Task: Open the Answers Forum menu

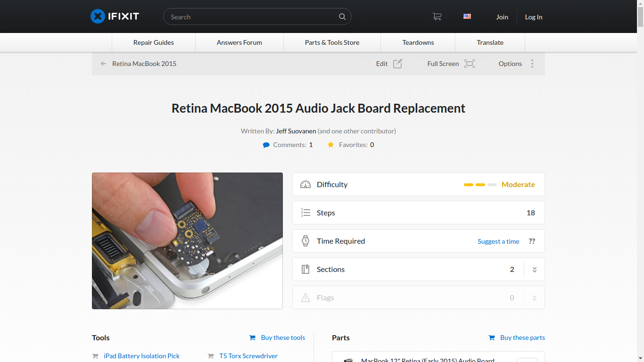Action: tap(239, 42)
